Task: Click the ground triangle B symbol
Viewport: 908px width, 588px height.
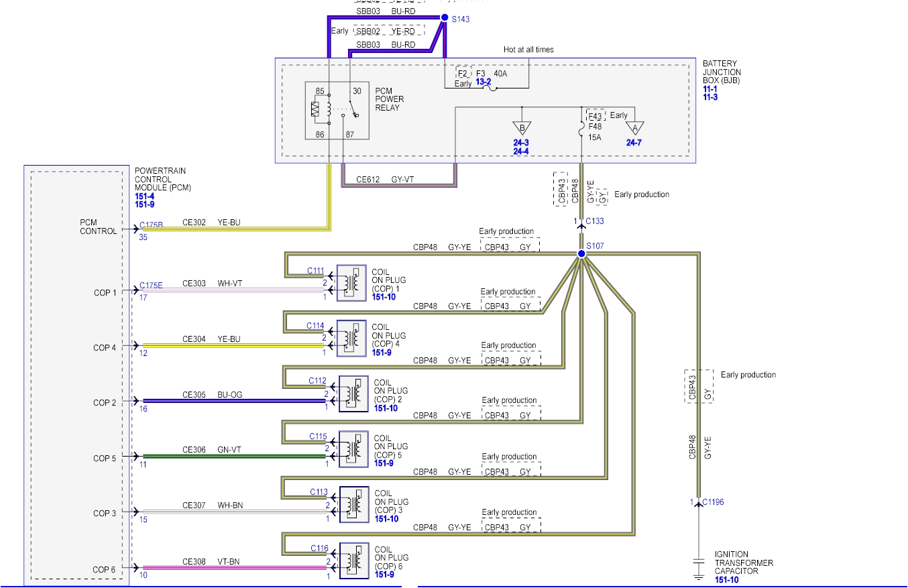Action: pyautogui.click(x=522, y=127)
